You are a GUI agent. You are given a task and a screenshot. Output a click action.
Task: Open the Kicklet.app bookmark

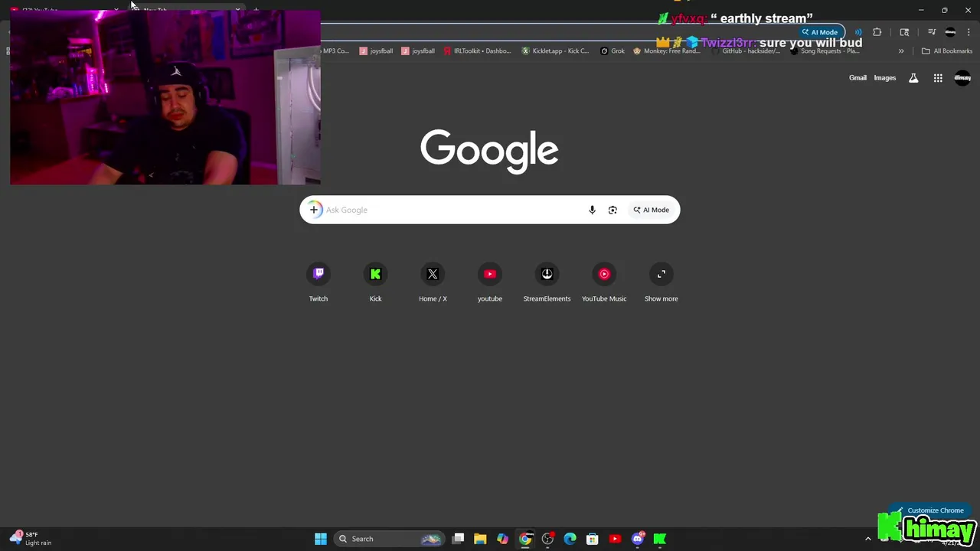pos(556,51)
